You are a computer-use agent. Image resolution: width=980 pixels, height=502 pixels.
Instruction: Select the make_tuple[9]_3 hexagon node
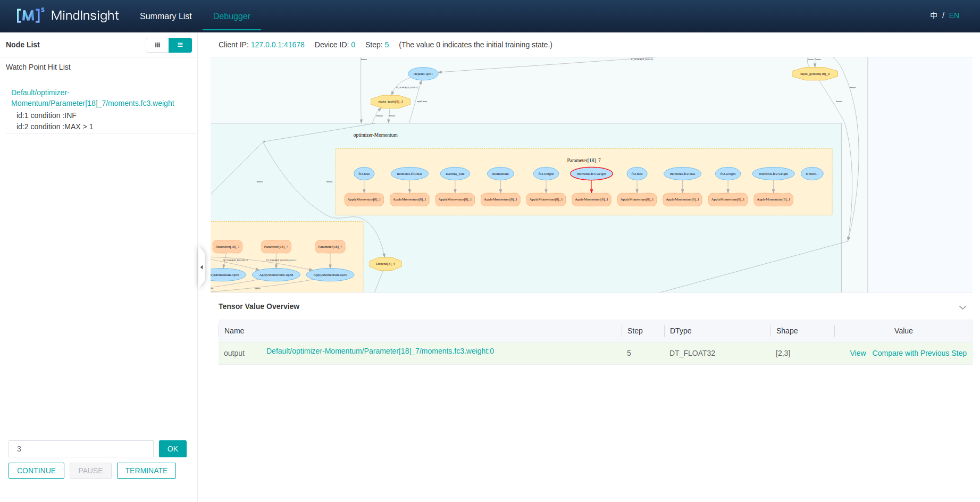390,102
